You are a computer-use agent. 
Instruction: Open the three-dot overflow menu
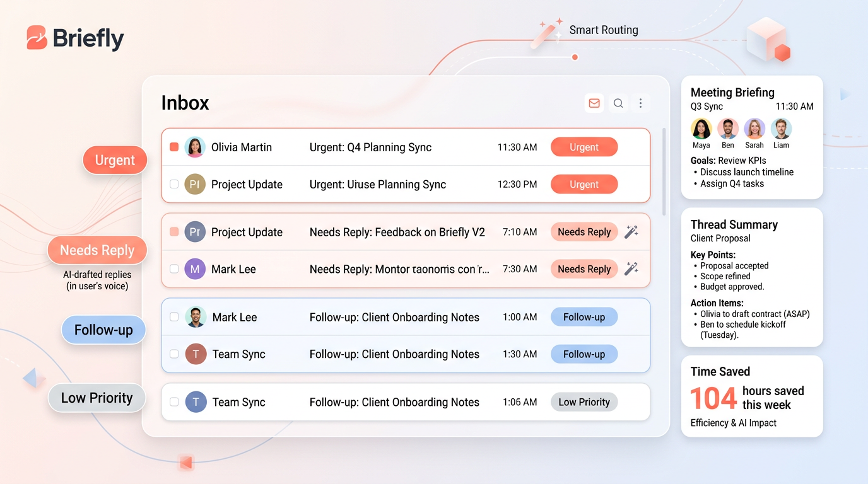click(x=641, y=103)
